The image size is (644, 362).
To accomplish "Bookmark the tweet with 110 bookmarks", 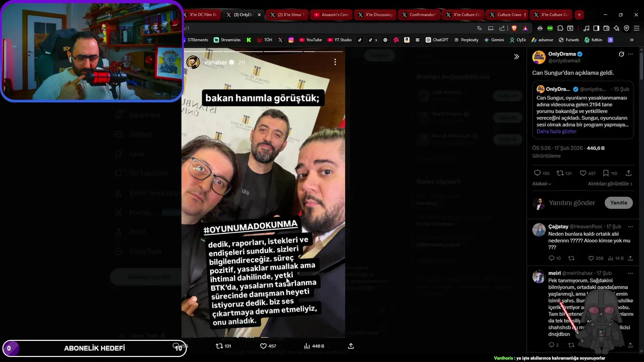I will 606,173.
